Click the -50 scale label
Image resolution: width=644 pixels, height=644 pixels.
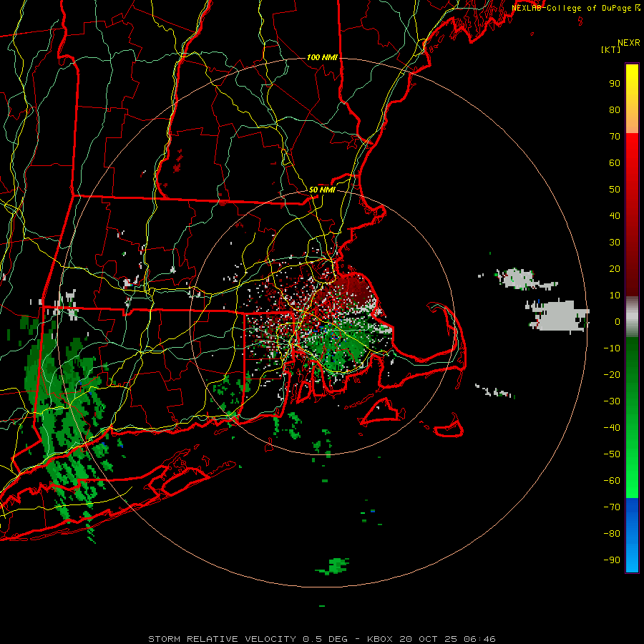pos(612,454)
